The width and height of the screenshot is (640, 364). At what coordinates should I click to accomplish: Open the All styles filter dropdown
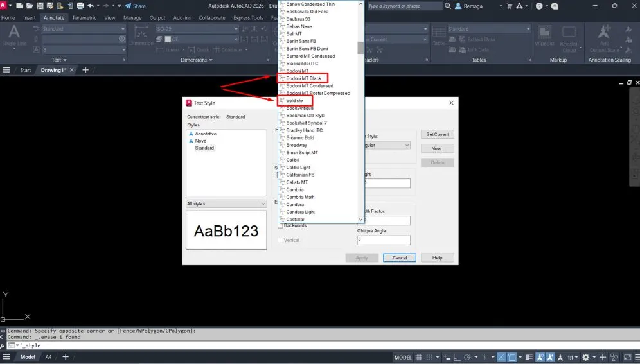pos(226,204)
